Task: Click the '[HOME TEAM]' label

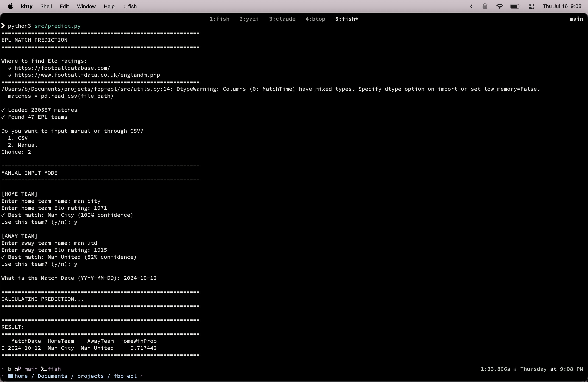Action: pyautogui.click(x=19, y=194)
